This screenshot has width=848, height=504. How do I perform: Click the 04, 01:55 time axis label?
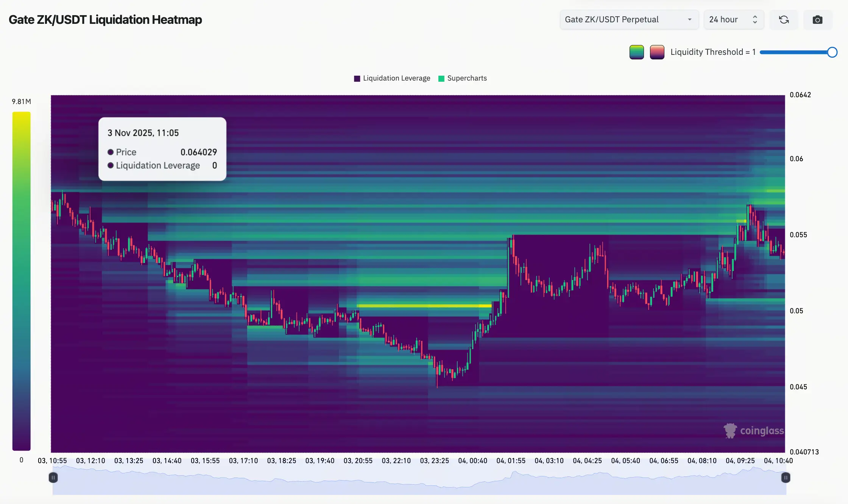[x=511, y=461]
